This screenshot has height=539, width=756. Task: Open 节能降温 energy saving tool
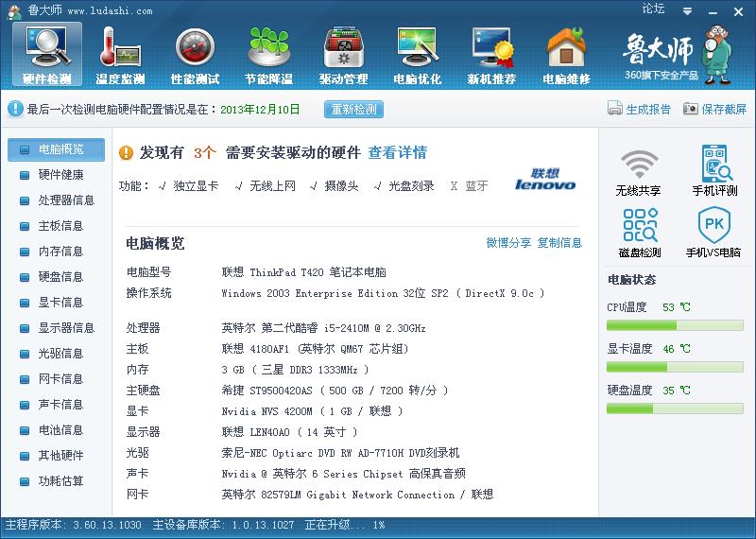(269, 55)
